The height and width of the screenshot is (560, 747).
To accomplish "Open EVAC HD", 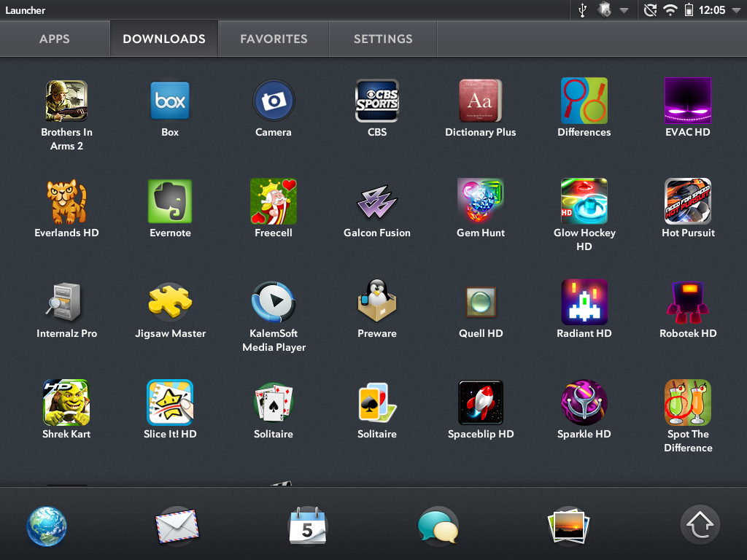I will [x=688, y=101].
